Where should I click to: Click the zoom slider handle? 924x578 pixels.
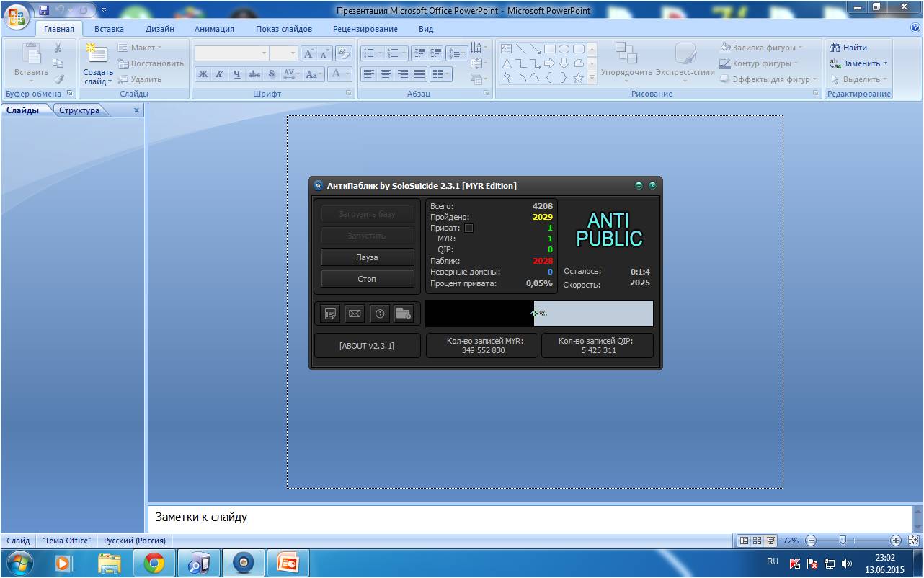click(842, 541)
